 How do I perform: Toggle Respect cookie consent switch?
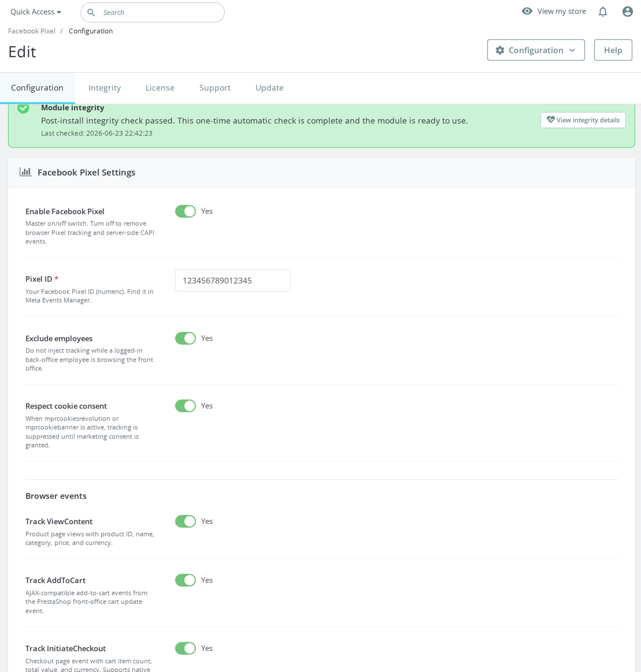click(x=185, y=406)
